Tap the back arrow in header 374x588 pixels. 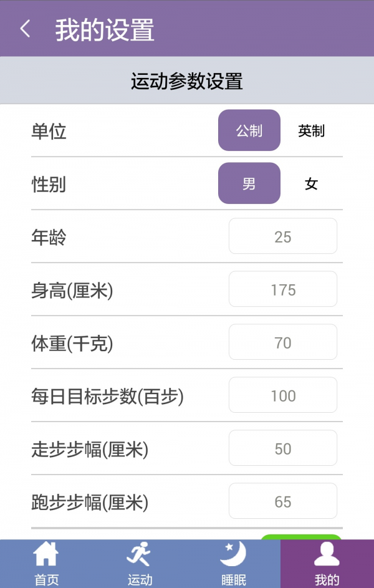pos(25,29)
